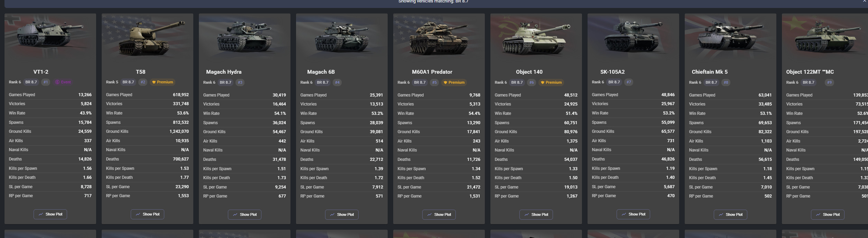The width and height of the screenshot is (868, 238).
Task: Click the Premium crown badge on T58
Action: [163, 82]
